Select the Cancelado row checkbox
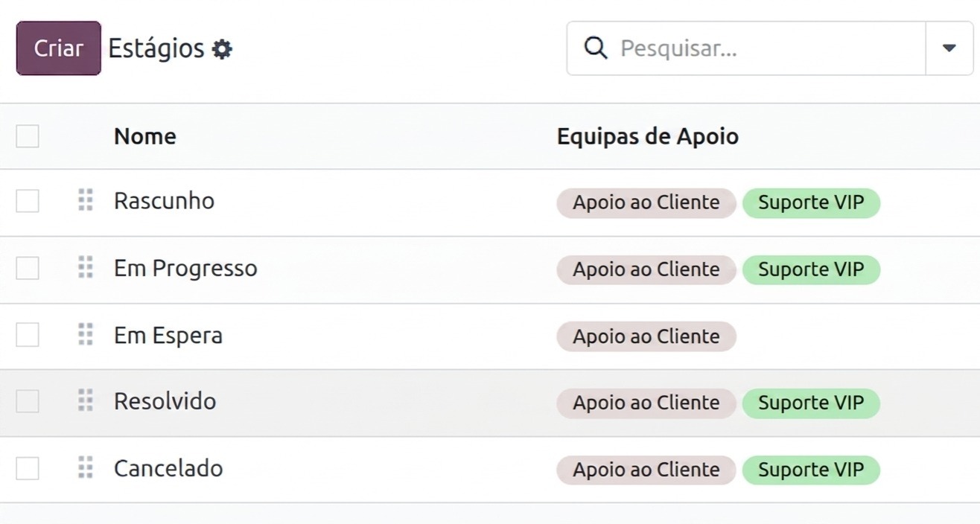 tap(28, 468)
